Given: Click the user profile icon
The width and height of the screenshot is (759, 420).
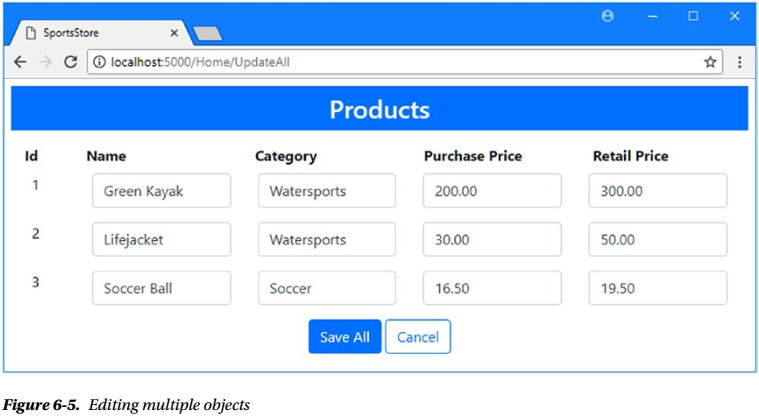Looking at the screenshot, I should (x=607, y=16).
